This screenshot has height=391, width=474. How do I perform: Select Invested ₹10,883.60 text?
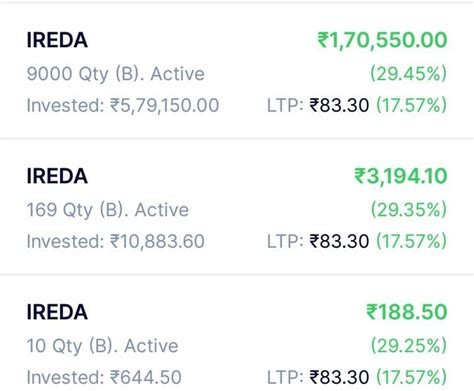(x=115, y=241)
